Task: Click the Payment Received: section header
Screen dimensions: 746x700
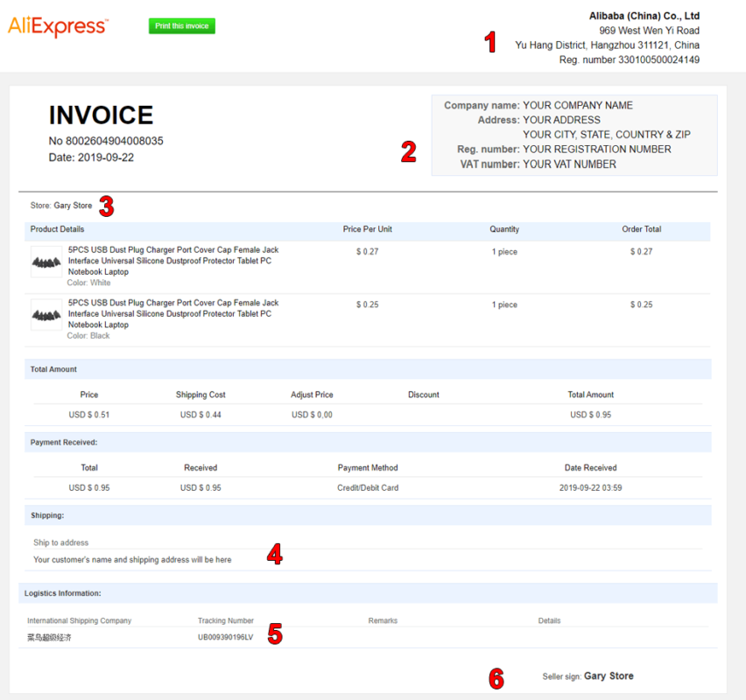Action: pos(368,442)
